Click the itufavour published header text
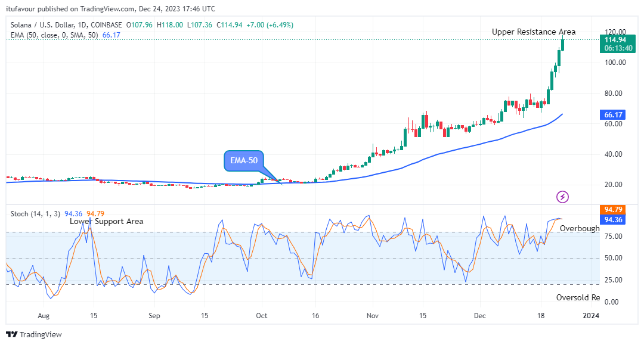The height and width of the screenshot is (345, 644). tap(110, 8)
